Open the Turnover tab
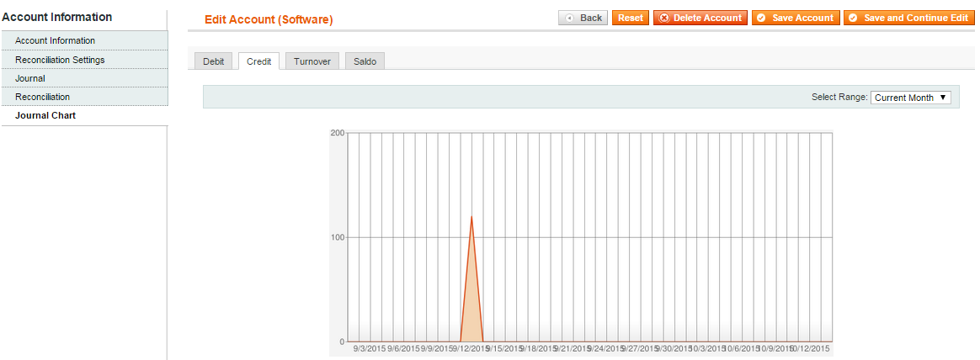The width and height of the screenshot is (980, 360). (312, 61)
